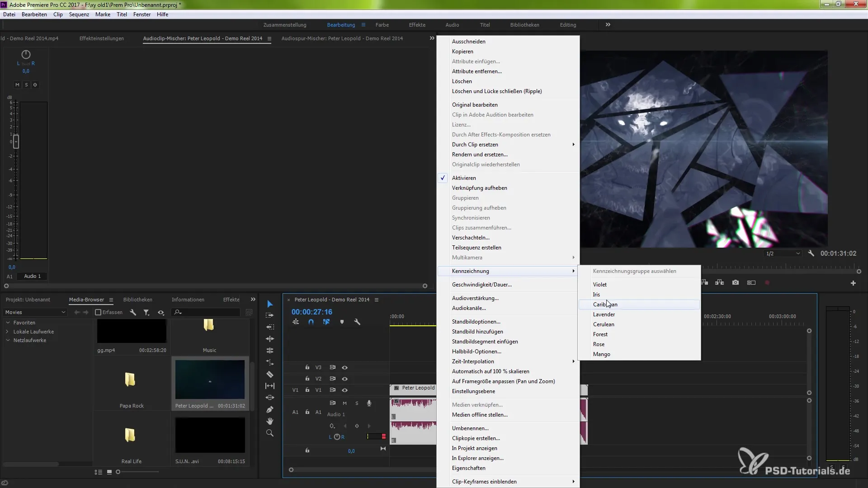Toggle timeline snapping magnet icon

click(311, 322)
